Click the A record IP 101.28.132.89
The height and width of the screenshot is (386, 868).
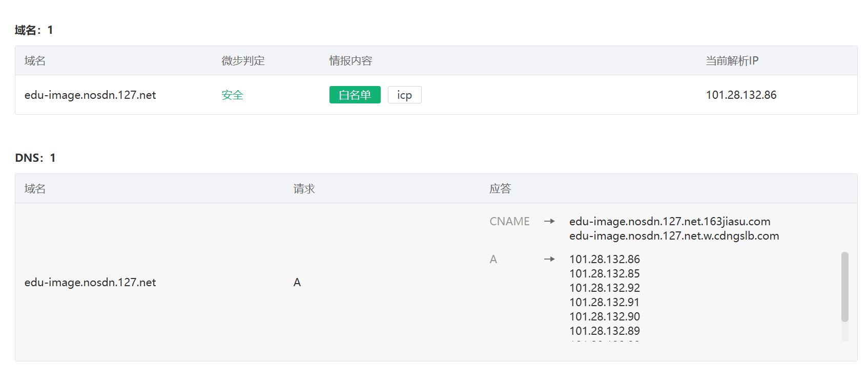[605, 331]
